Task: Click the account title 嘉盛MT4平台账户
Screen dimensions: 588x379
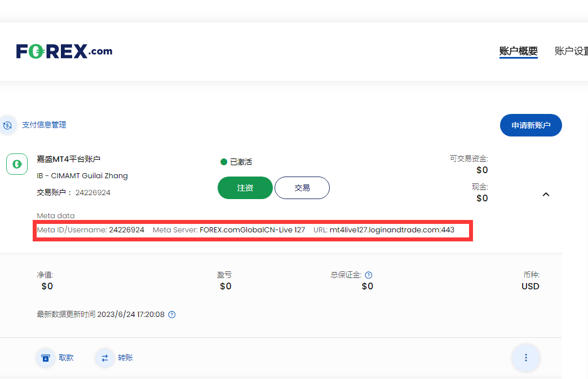Action: point(69,159)
